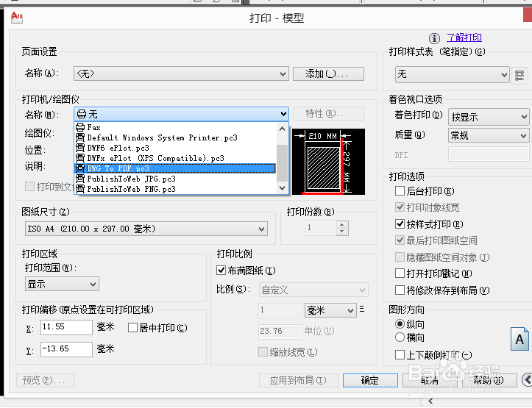Click the paper preview thumbnail 210 MM
Screen dimensions: 532x408
click(x=328, y=161)
